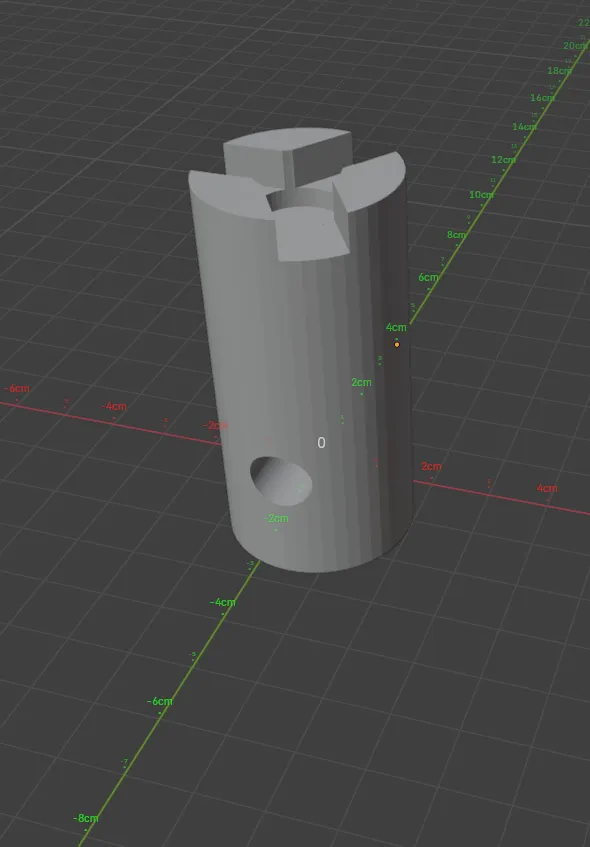
Task: Click the green "16cm" axis label
Action: (542, 98)
